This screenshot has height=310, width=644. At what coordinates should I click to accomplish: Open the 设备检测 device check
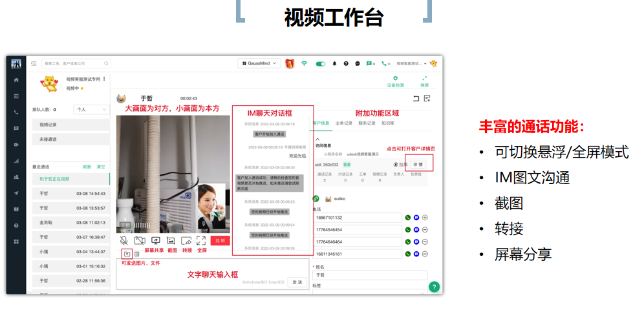(395, 81)
